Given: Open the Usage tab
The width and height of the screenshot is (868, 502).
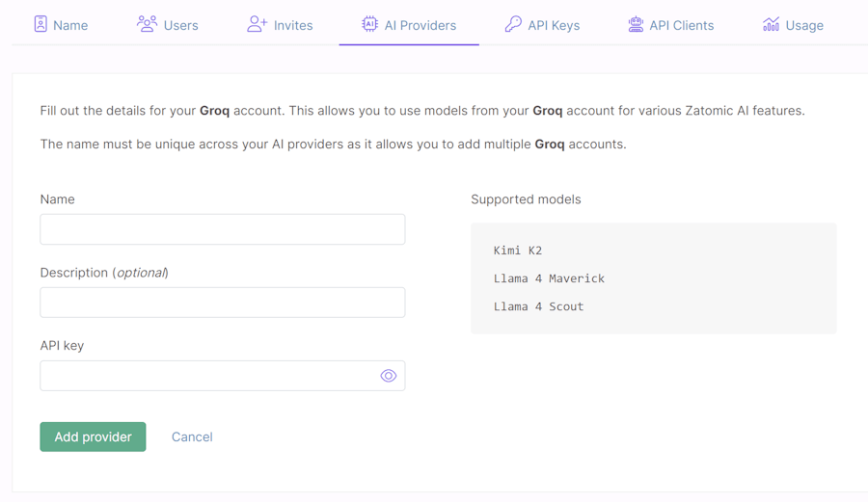Looking at the screenshot, I should tap(794, 25).
